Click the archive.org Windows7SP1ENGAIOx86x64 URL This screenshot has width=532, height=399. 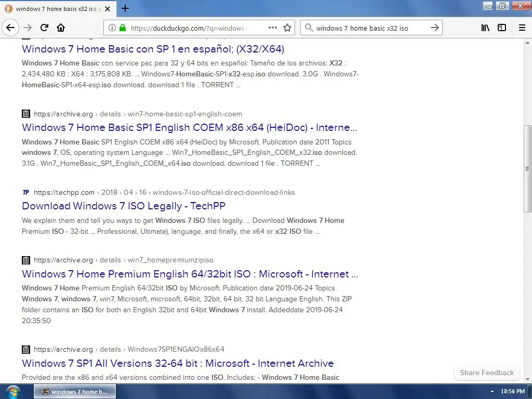[129, 349]
